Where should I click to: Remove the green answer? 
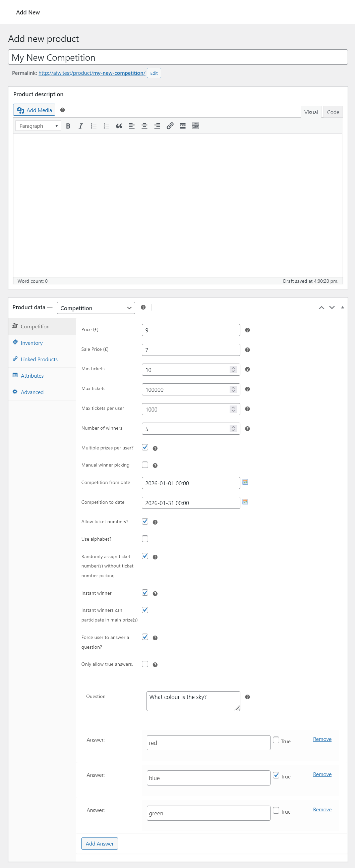tap(322, 810)
